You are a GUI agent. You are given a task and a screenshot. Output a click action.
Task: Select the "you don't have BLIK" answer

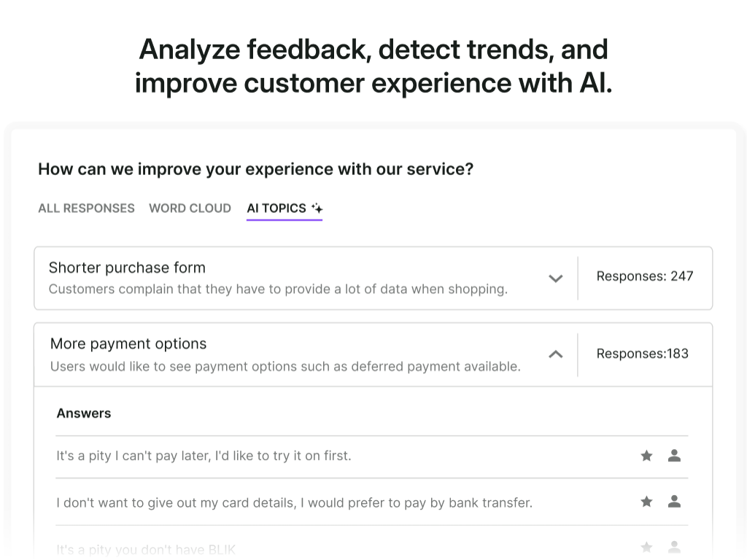point(146,549)
